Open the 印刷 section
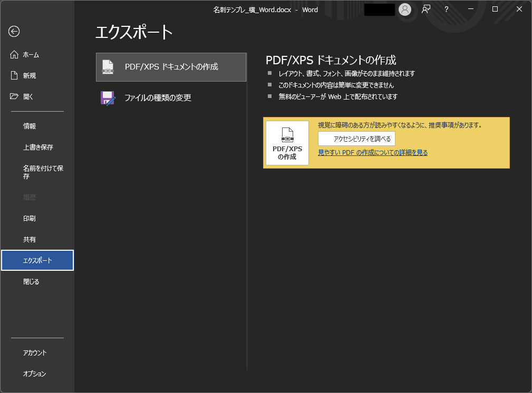This screenshot has width=532, height=393. pos(29,218)
